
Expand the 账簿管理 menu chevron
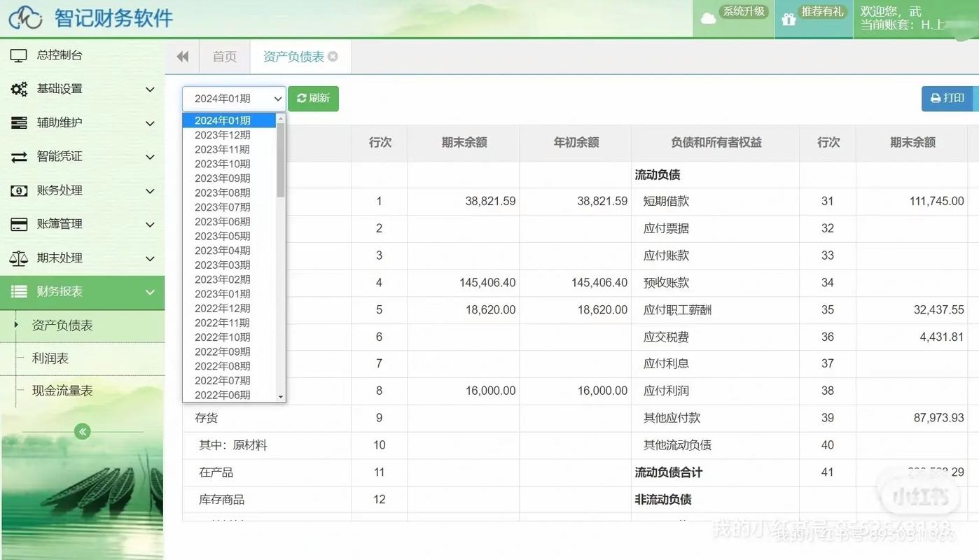(x=150, y=225)
